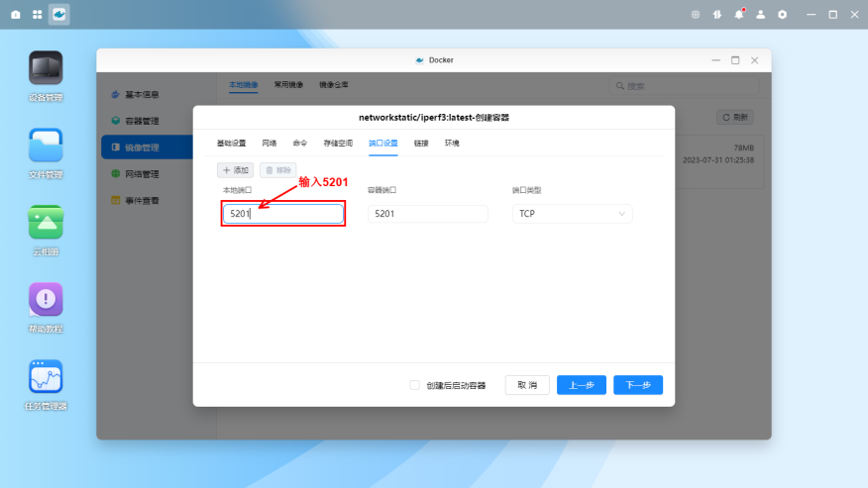Viewport: 868px width, 488px height.
Task: Switch to the 存储空间 tab
Action: pyautogui.click(x=337, y=144)
